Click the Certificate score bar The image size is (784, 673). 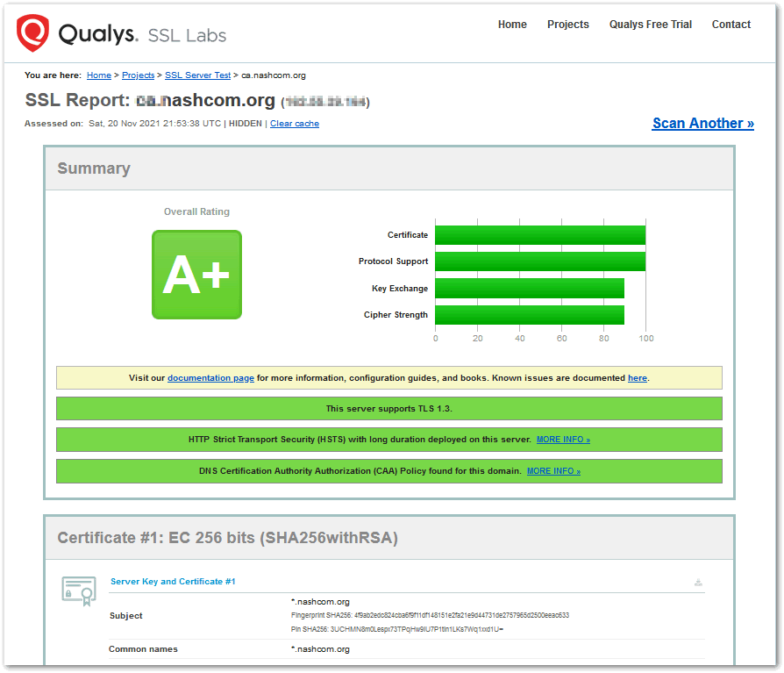point(540,235)
